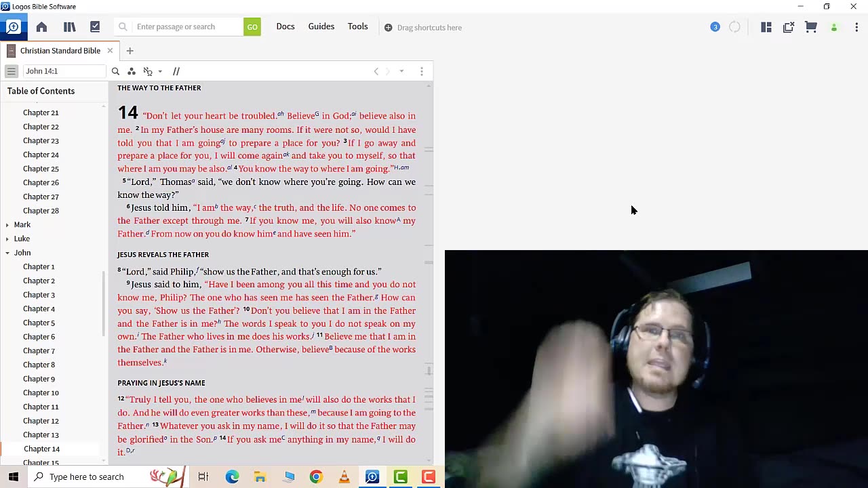
Task: Open the Layouts icon
Action: [766, 27]
